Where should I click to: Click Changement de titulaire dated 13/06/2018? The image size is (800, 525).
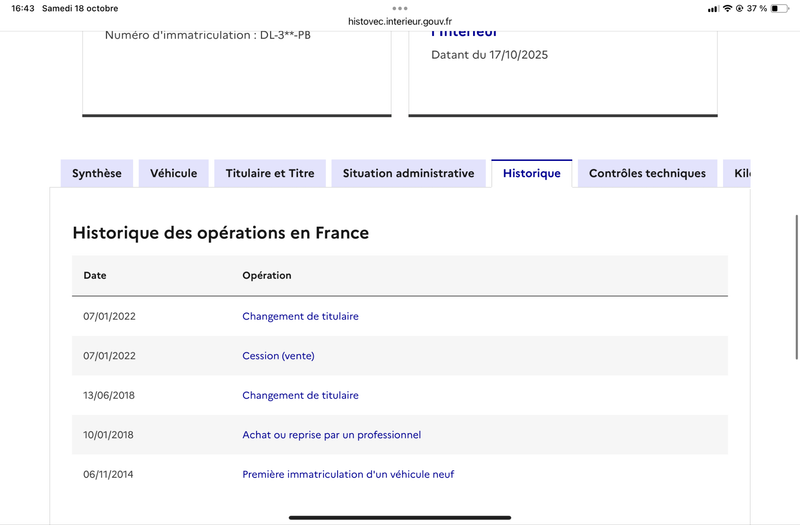click(x=300, y=395)
